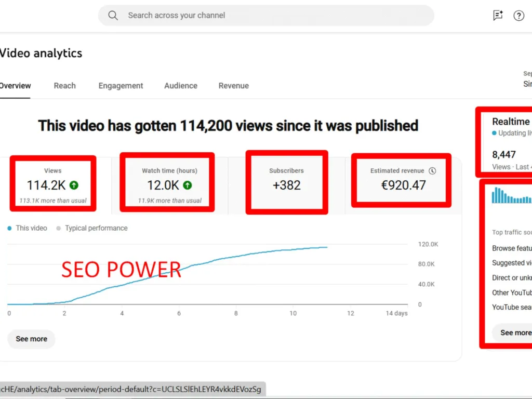Toggle the This video legend item
This screenshot has width=532, height=399.
27,228
